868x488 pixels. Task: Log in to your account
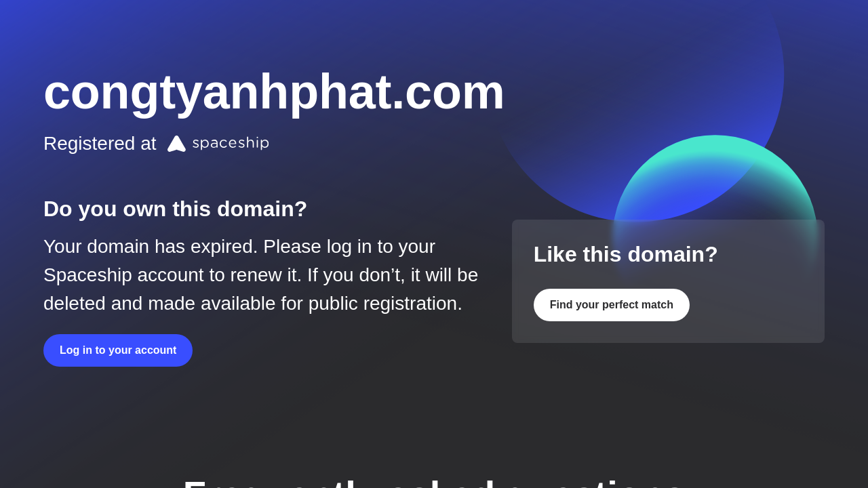[118, 350]
